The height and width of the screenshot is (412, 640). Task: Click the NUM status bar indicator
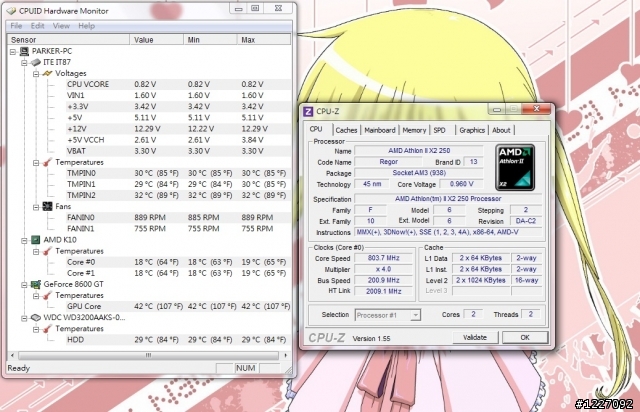pyautogui.click(x=246, y=368)
